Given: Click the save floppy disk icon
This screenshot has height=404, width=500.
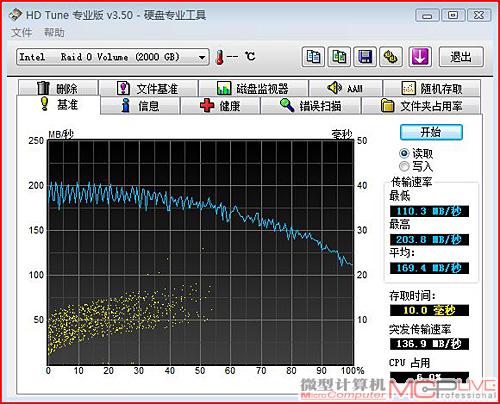Looking at the screenshot, I should point(365,57).
